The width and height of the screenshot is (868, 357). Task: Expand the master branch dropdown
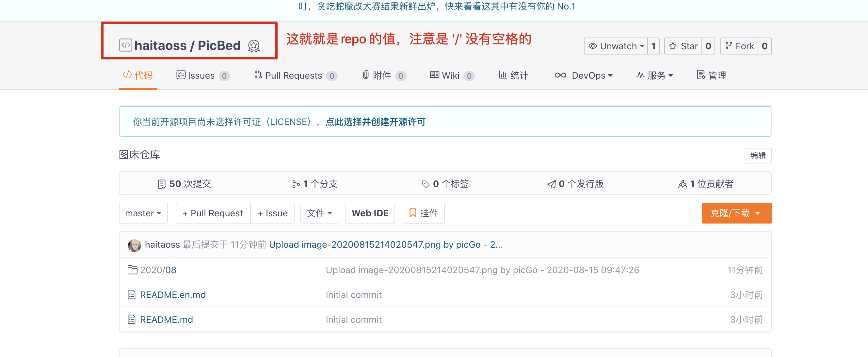tap(143, 213)
